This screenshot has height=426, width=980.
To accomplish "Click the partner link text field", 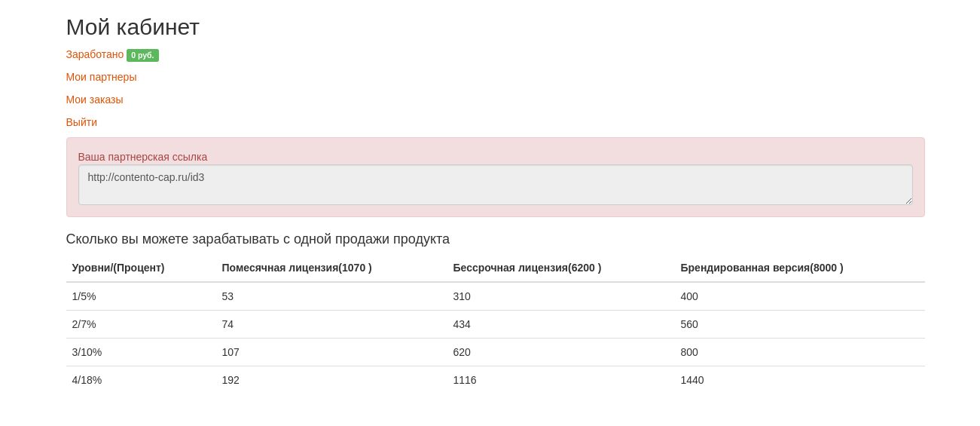I will coord(494,185).
